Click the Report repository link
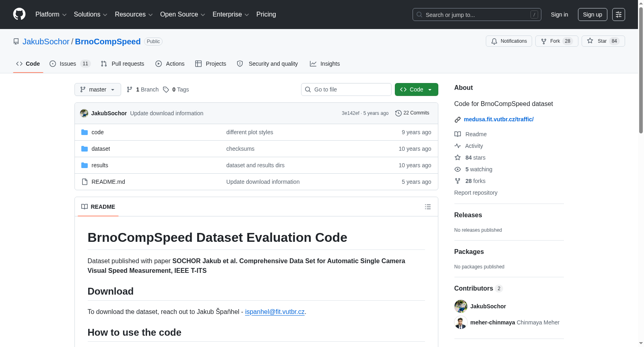This screenshot has height=347, width=644. [x=476, y=193]
